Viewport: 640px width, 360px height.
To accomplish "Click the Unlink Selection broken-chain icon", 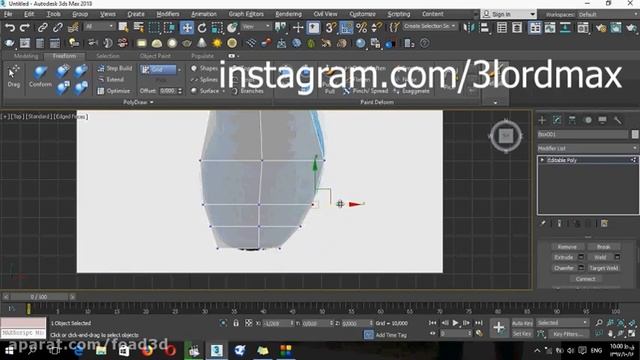I will pyautogui.click(x=58, y=28).
